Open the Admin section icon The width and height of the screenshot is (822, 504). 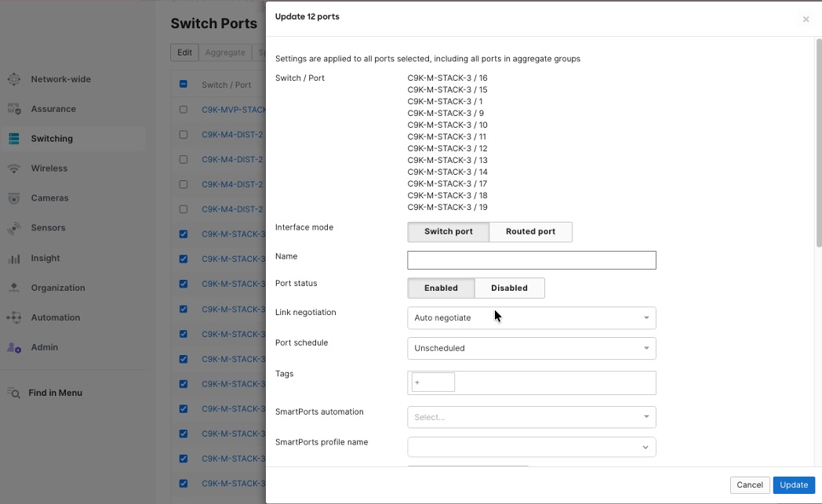tap(13, 347)
